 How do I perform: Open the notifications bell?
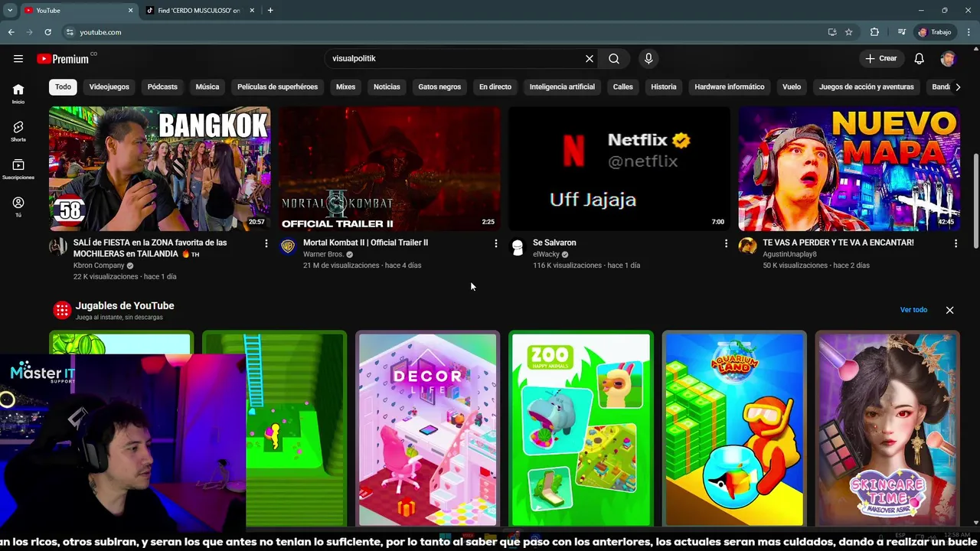click(x=920, y=58)
